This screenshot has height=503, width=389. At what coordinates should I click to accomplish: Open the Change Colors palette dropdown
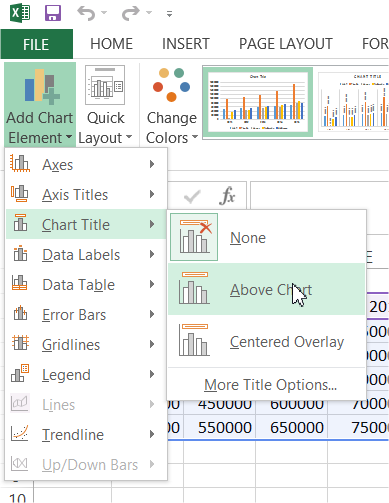click(x=172, y=104)
